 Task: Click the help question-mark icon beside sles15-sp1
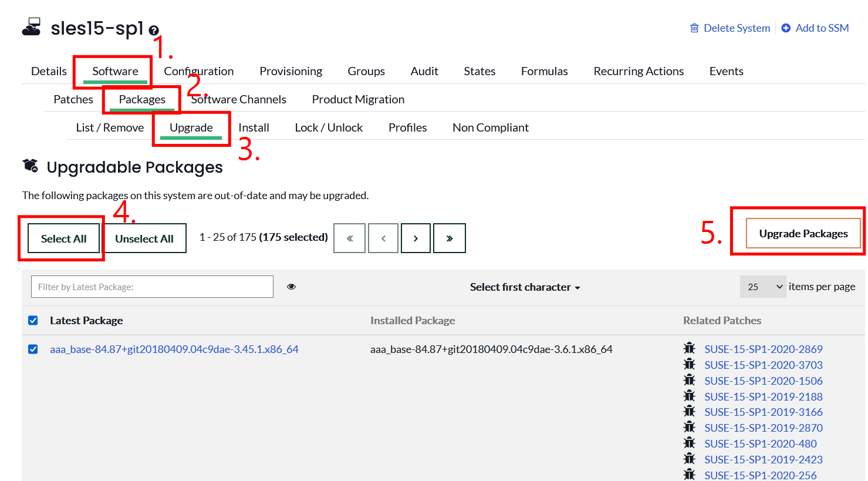point(154,31)
